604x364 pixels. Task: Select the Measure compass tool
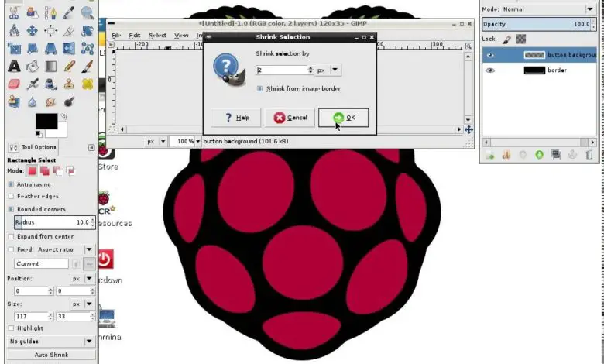coord(14,30)
